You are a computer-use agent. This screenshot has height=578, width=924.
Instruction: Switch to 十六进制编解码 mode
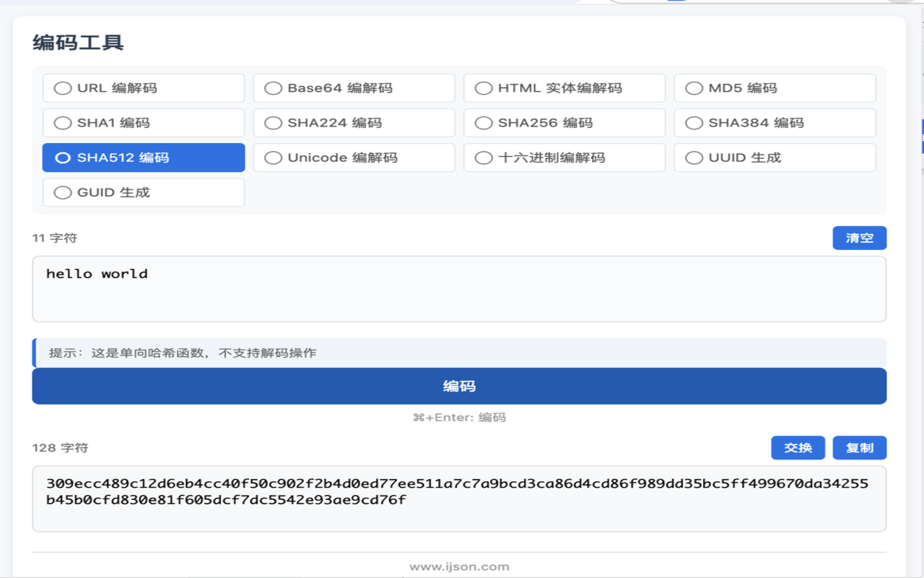click(x=565, y=158)
